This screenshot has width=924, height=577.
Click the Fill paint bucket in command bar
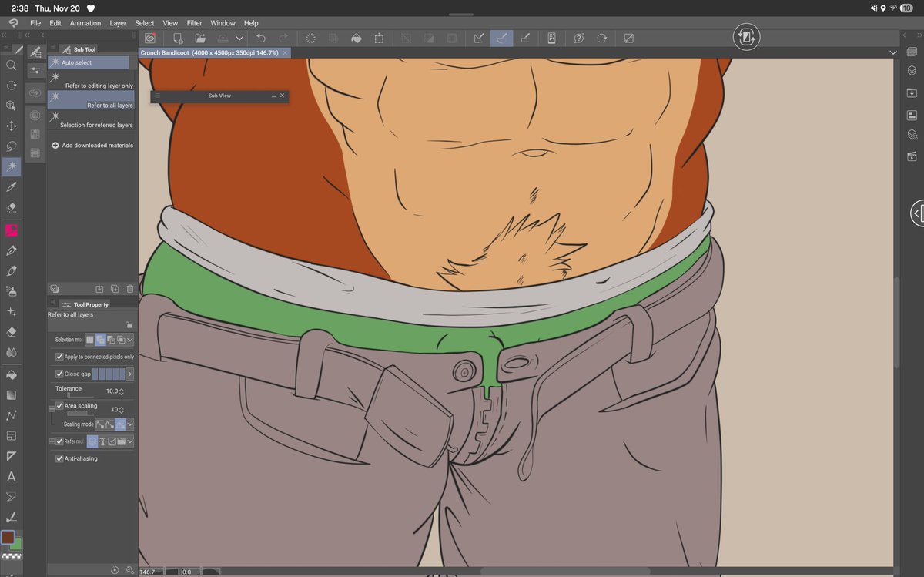(x=356, y=38)
